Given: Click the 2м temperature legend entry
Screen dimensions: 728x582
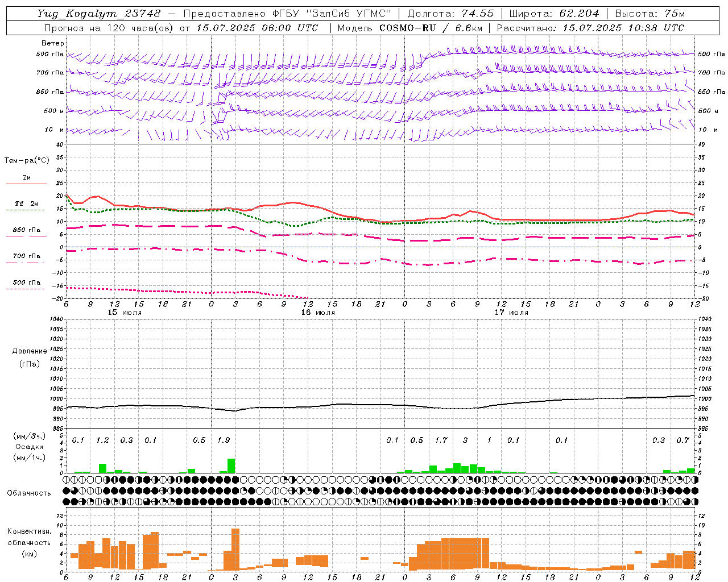Looking at the screenshot, I should point(27,177).
